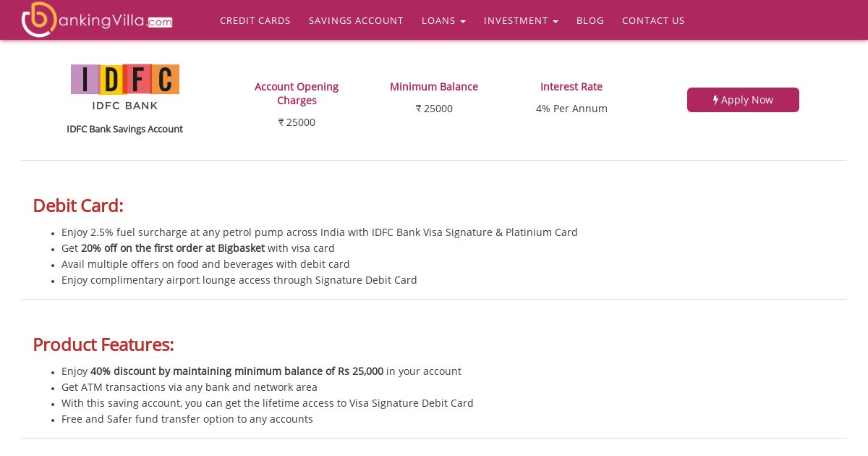Screen dimensions: 868x456
Task: Visit the Blog section
Action: (590, 20)
